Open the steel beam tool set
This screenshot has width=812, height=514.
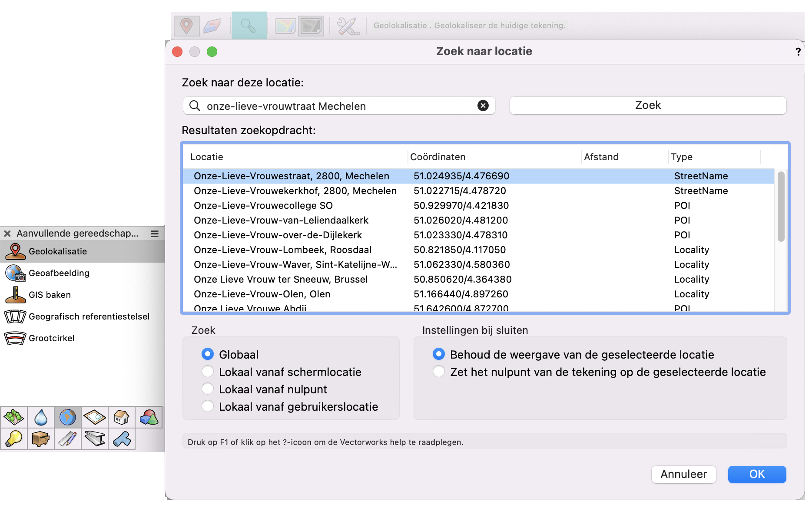pos(95,439)
